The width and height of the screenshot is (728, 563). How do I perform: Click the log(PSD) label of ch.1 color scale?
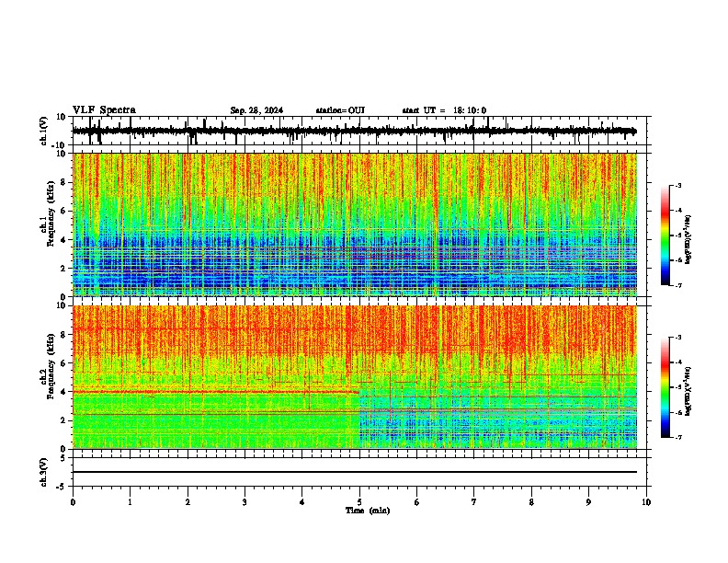688,240
